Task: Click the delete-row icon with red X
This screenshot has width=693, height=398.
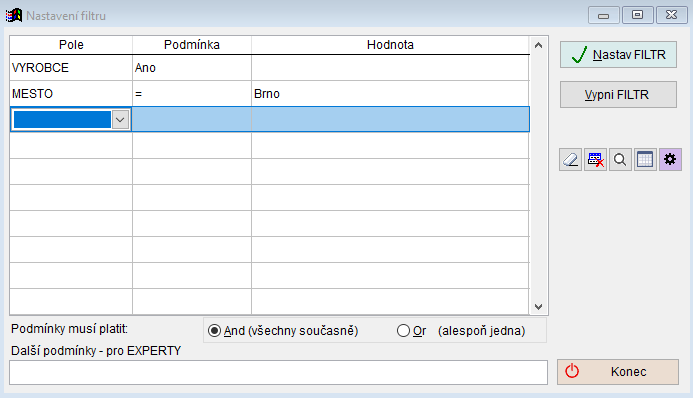Action: 595,159
